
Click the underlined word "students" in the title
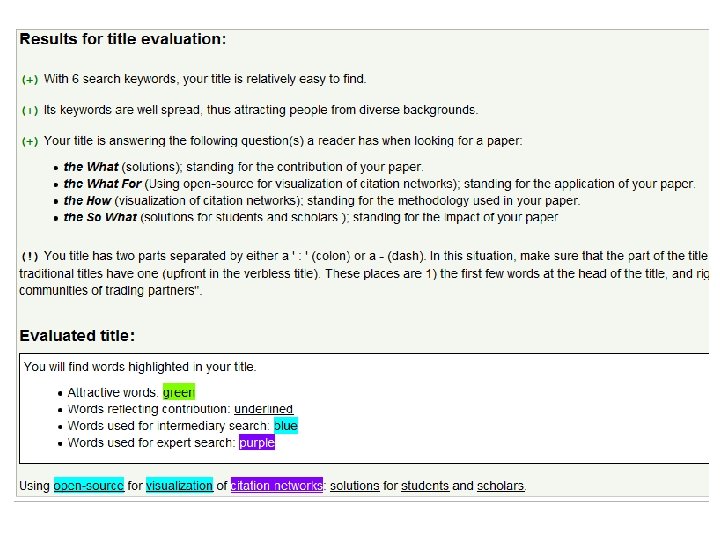(x=424, y=486)
